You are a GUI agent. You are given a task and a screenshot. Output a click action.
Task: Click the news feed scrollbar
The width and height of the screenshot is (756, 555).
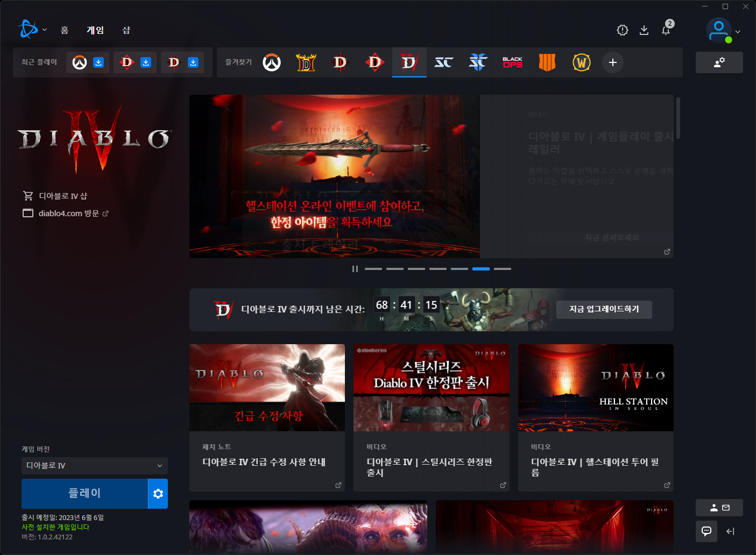[x=679, y=118]
